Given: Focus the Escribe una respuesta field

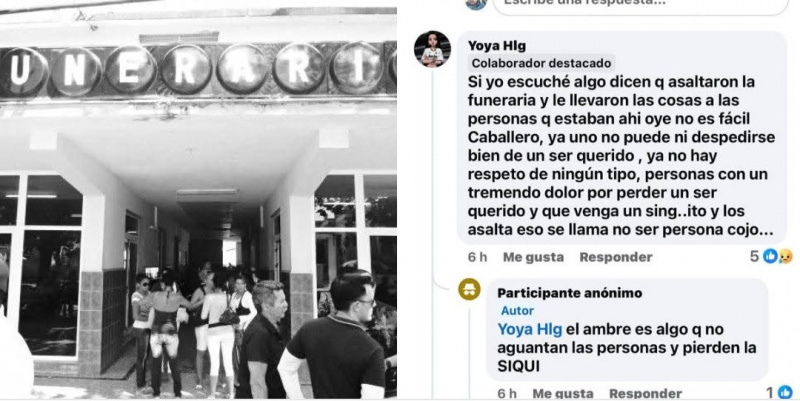Looking at the screenshot, I should pos(640,4).
